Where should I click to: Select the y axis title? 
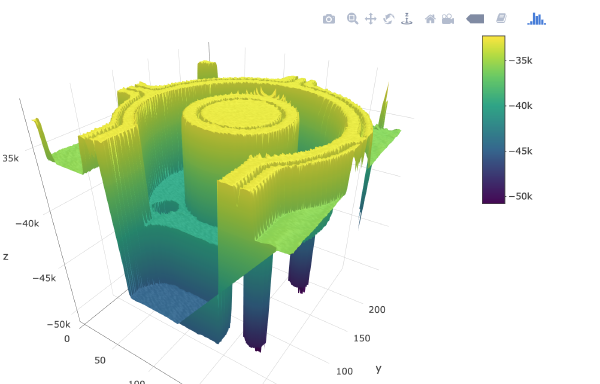coord(378,369)
